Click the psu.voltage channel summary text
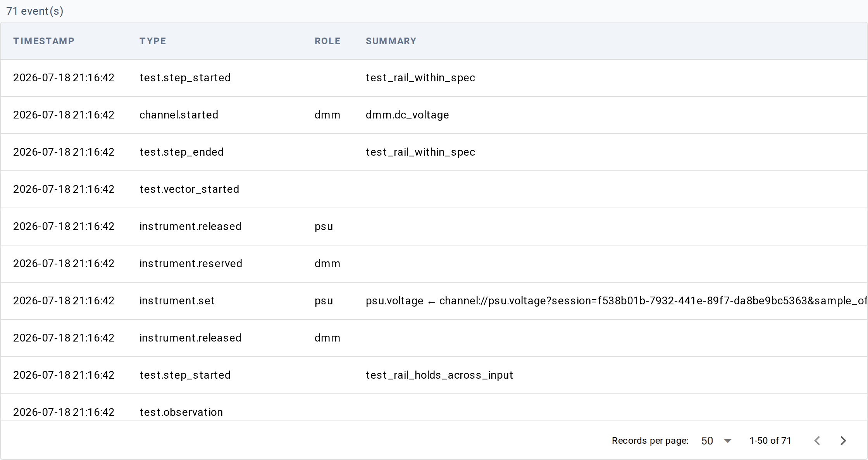The height and width of the screenshot is (460, 868). pos(616,301)
